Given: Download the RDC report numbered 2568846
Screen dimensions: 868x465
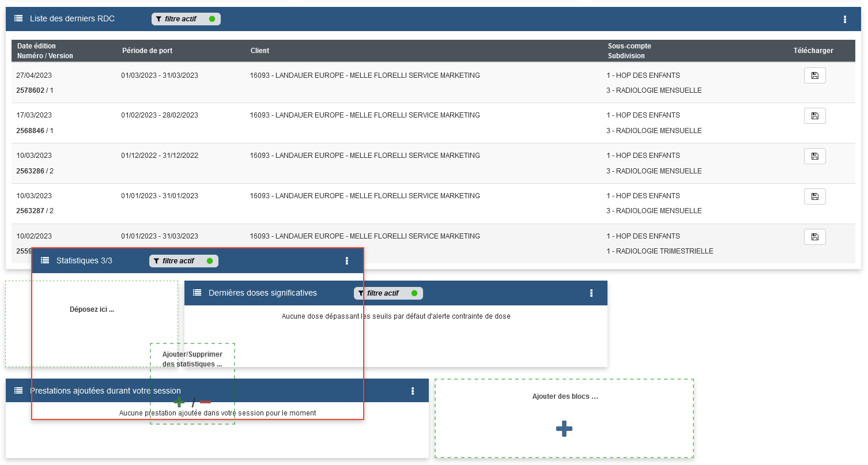Looking at the screenshot, I should point(814,116).
